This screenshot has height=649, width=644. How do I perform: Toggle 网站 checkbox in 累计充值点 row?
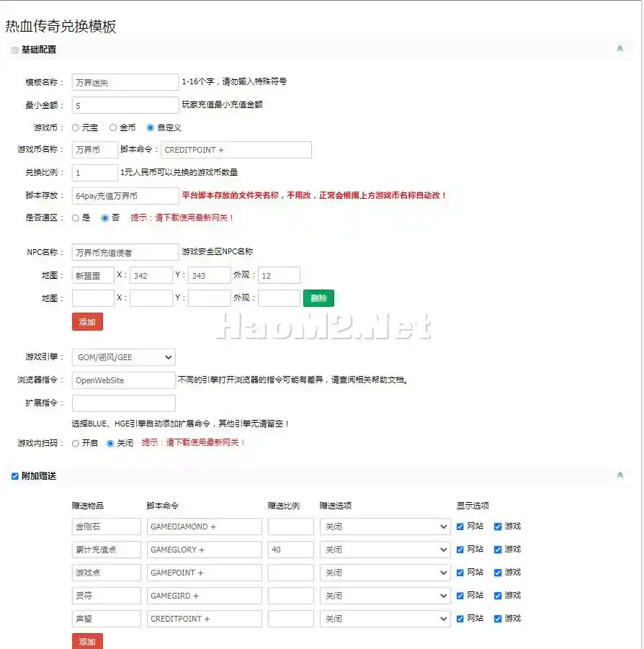click(460, 550)
